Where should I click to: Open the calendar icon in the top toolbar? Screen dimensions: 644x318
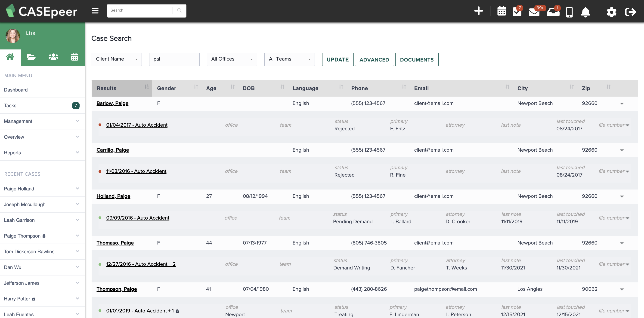click(502, 11)
